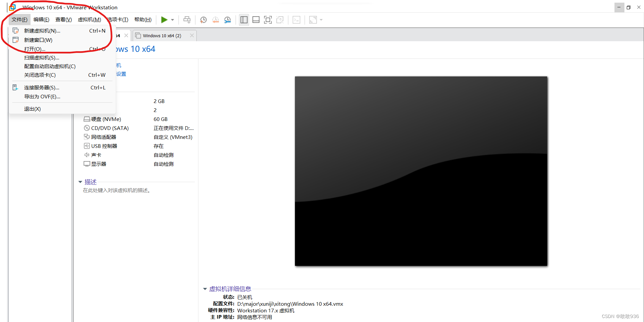This screenshot has width=644, height=322.
Task: Close the Windows 10 x64 (2) tab
Action: 192,36
